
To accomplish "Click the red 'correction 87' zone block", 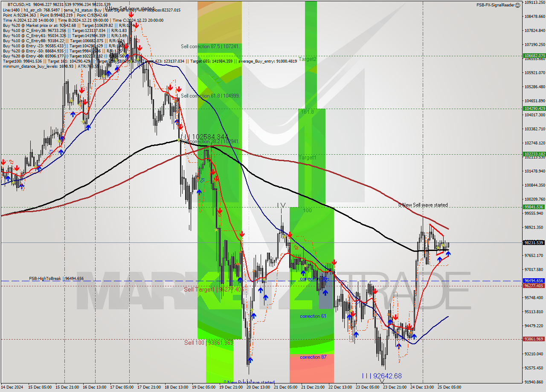I will [312, 369].
